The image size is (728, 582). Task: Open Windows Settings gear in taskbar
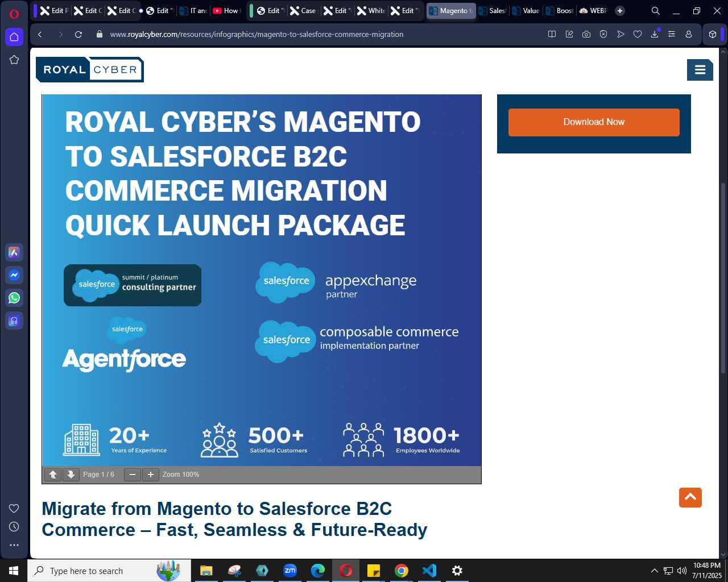coord(457,571)
